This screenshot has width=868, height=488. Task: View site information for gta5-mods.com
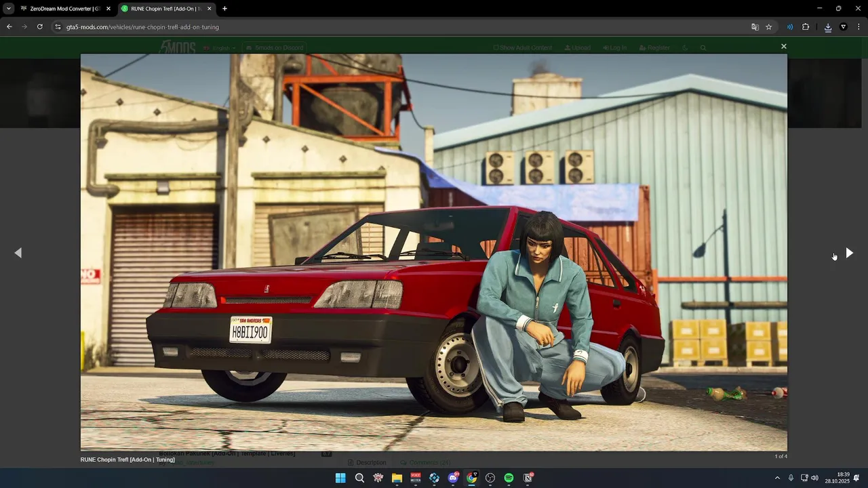coord(58,27)
